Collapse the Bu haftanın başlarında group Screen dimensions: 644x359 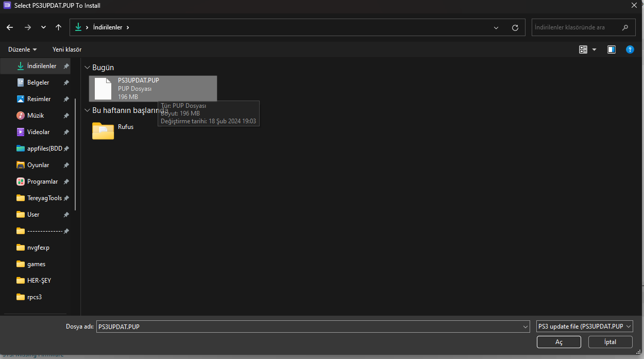[87, 110]
